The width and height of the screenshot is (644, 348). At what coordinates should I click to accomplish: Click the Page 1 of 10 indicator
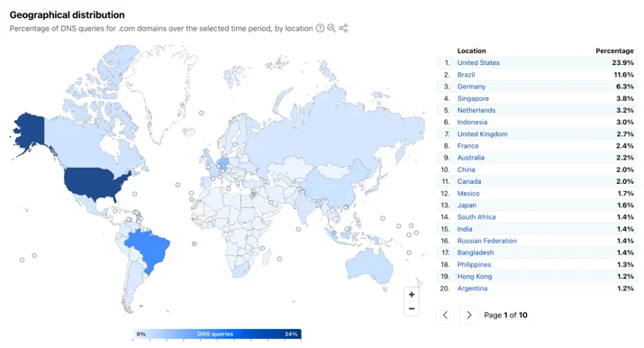point(505,316)
